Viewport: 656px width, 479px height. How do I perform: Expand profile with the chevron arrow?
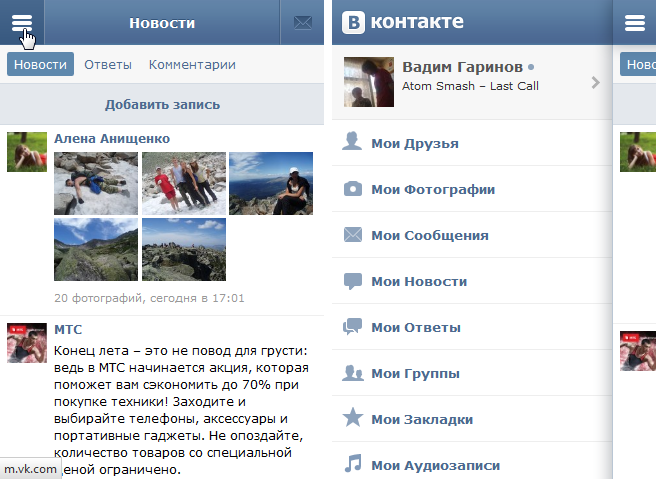click(x=596, y=82)
